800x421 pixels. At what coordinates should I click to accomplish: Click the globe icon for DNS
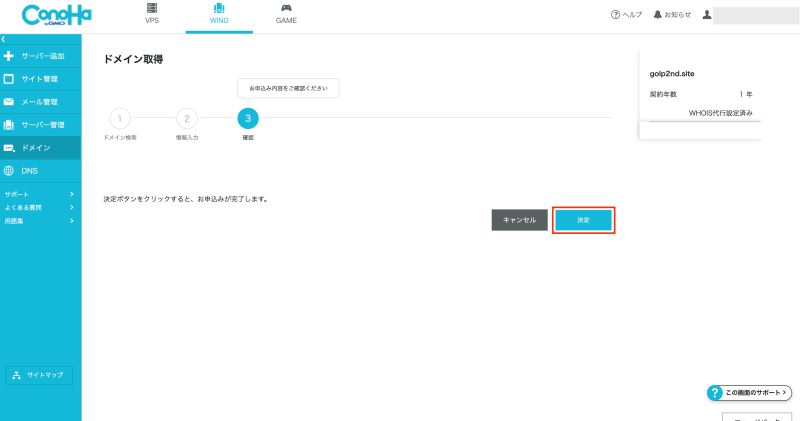click(9, 171)
